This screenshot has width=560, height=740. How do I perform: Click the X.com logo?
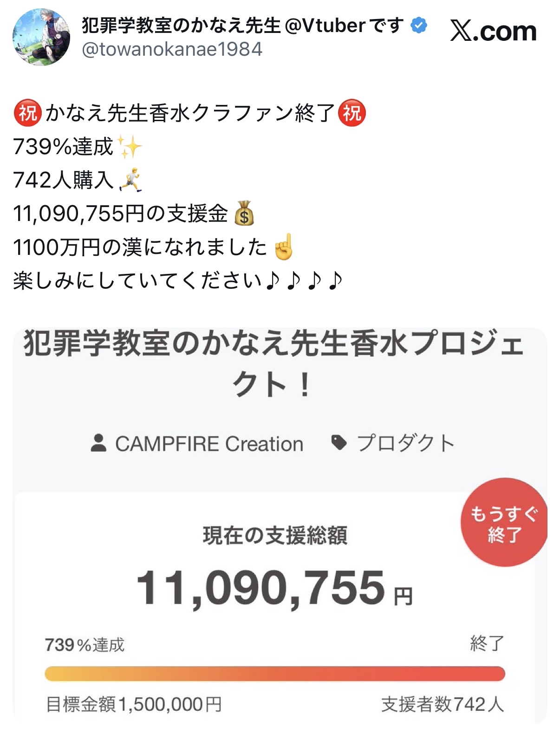click(493, 32)
